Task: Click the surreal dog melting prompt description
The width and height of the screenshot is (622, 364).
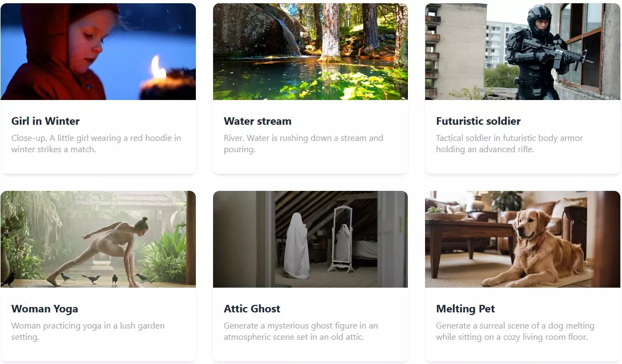Action: (515, 331)
